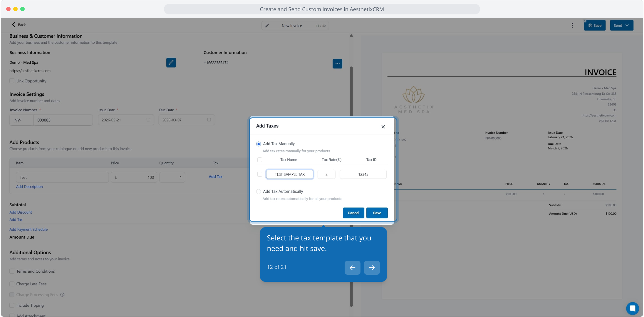644x317 pixels.
Task: Go to the previous tutorial step arrow
Action: click(352, 268)
